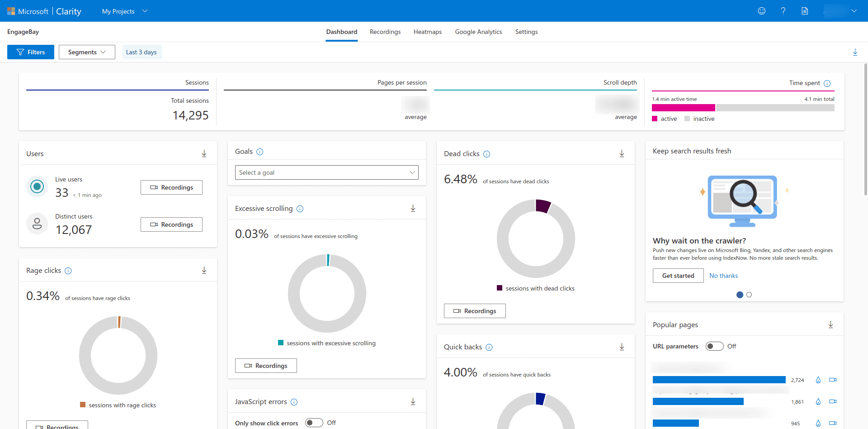
Task: Click the 2,724 popular page bar
Action: 719,380
